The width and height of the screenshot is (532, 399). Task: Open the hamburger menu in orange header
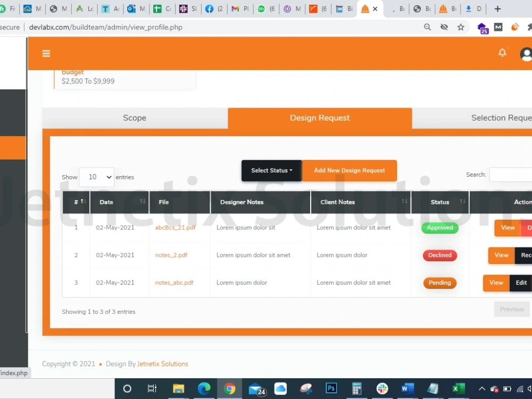pyautogui.click(x=46, y=54)
